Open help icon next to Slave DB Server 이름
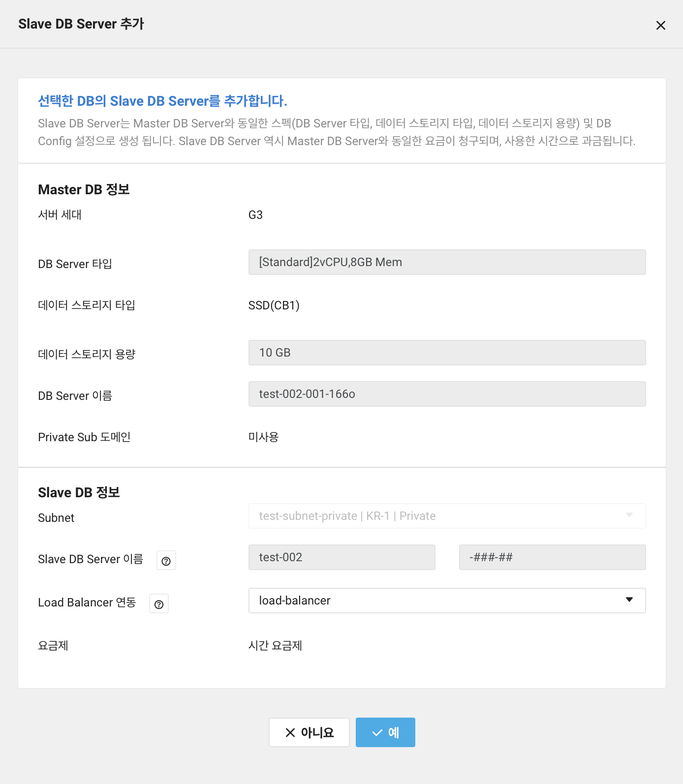The width and height of the screenshot is (683, 784). (x=166, y=560)
